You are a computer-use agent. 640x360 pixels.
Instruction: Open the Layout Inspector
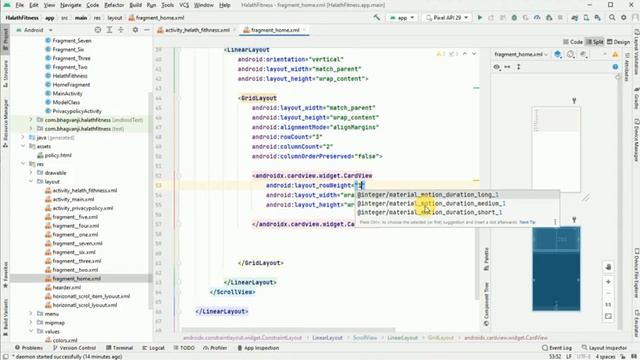[605, 348]
